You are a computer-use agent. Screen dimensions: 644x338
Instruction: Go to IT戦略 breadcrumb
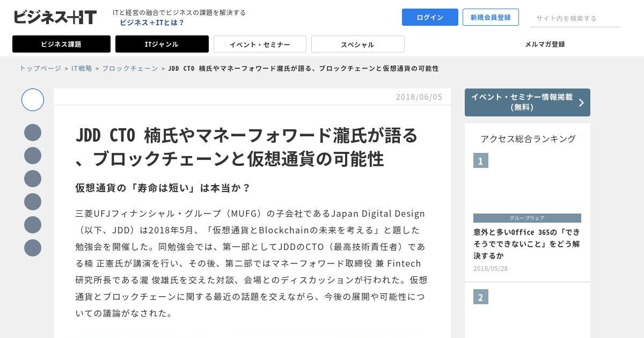point(82,68)
